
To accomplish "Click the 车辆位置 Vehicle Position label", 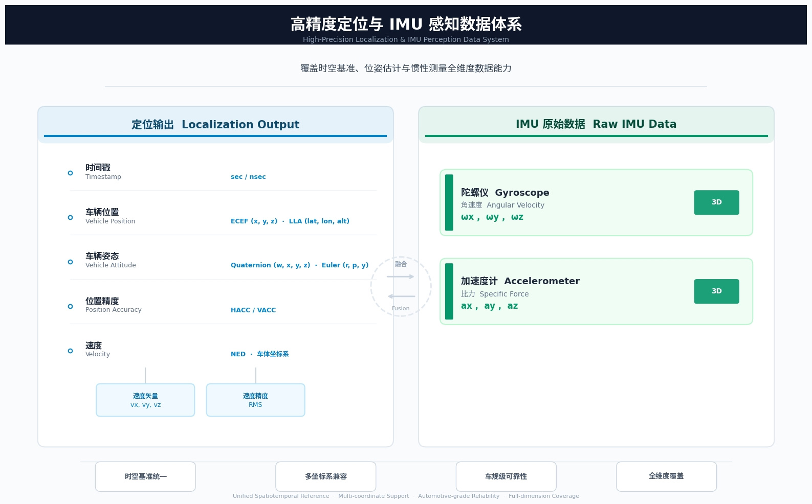I will coord(111,216).
